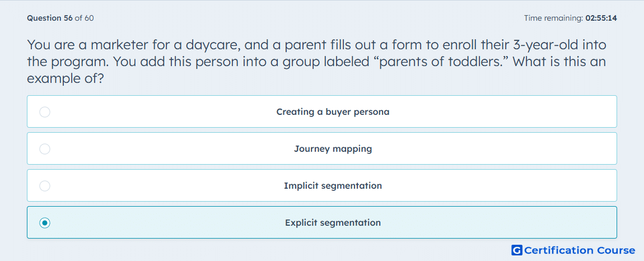
Task: Click the 02:55:14 countdown timer value
Action: tap(601, 18)
